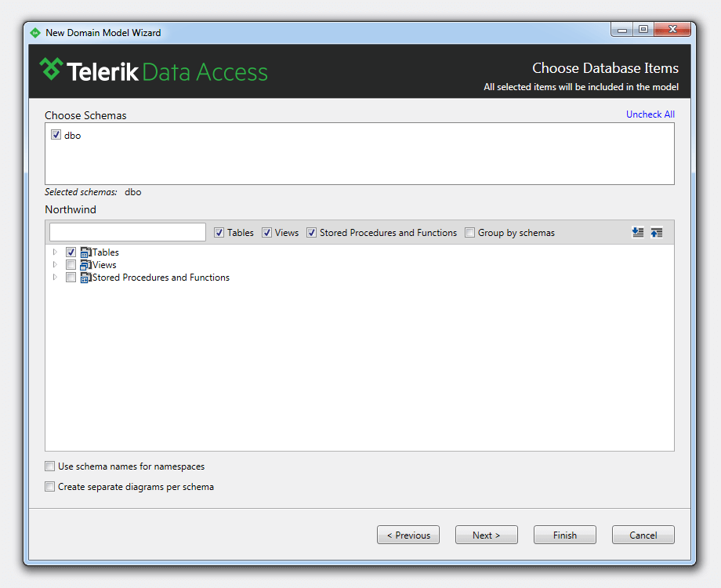Expand Stored Procedures and Functions node

(x=55, y=277)
